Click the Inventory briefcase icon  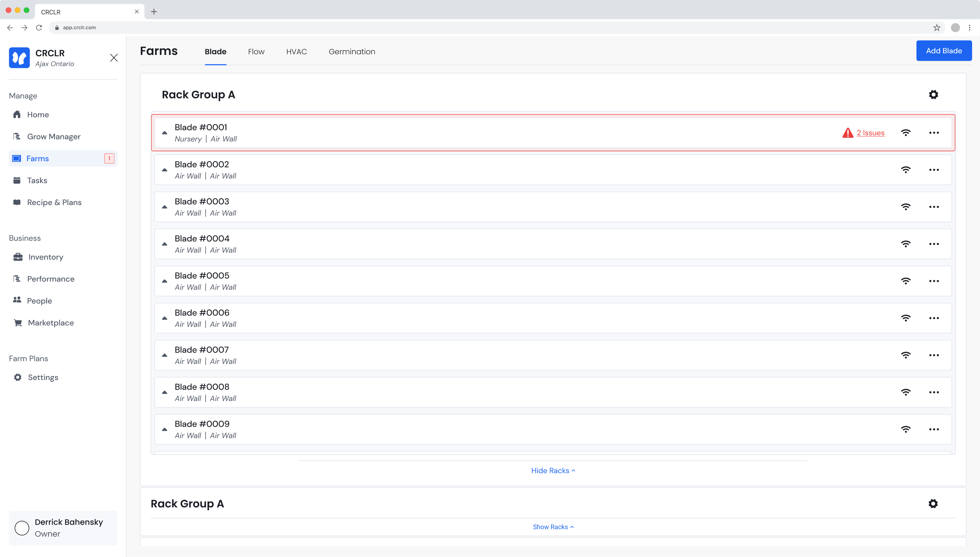pos(18,257)
